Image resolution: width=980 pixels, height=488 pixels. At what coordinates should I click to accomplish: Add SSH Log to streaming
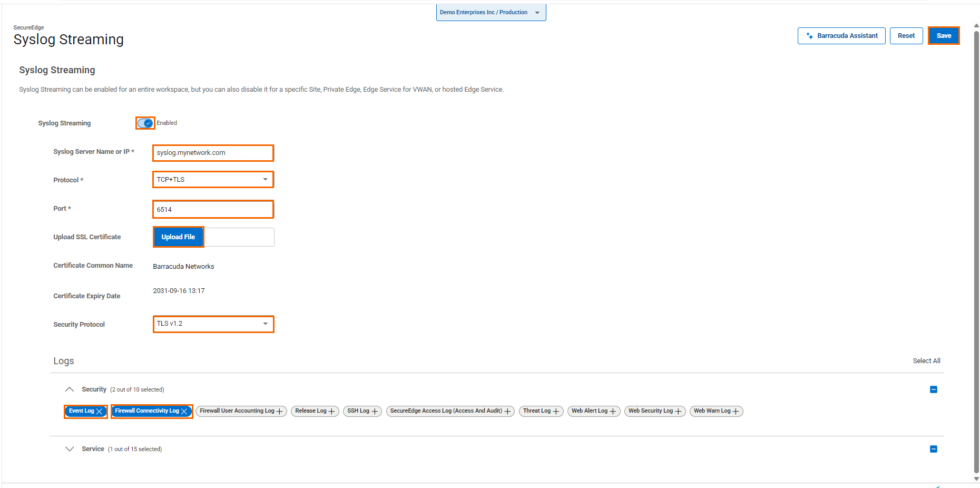tap(375, 411)
